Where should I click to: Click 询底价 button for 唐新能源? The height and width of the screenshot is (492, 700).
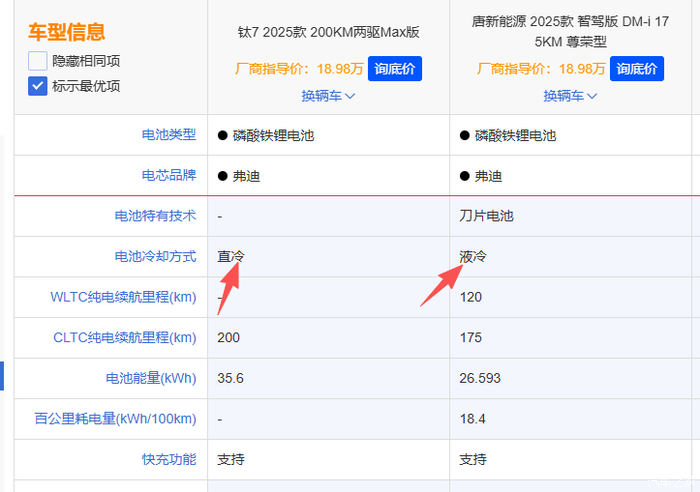tap(637, 69)
